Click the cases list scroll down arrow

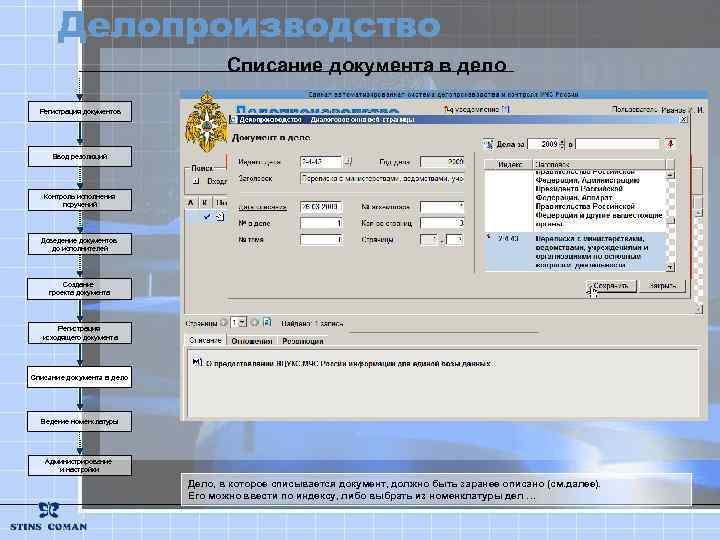(x=670, y=267)
